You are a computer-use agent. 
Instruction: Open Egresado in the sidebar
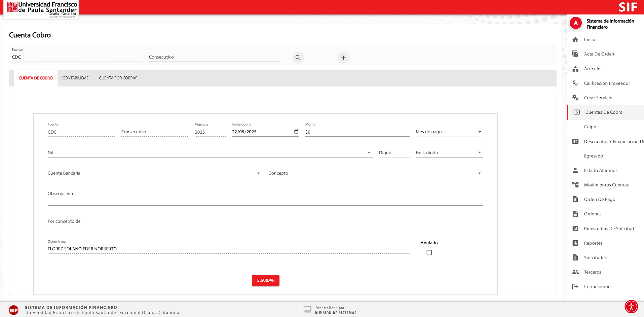(593, 156)
